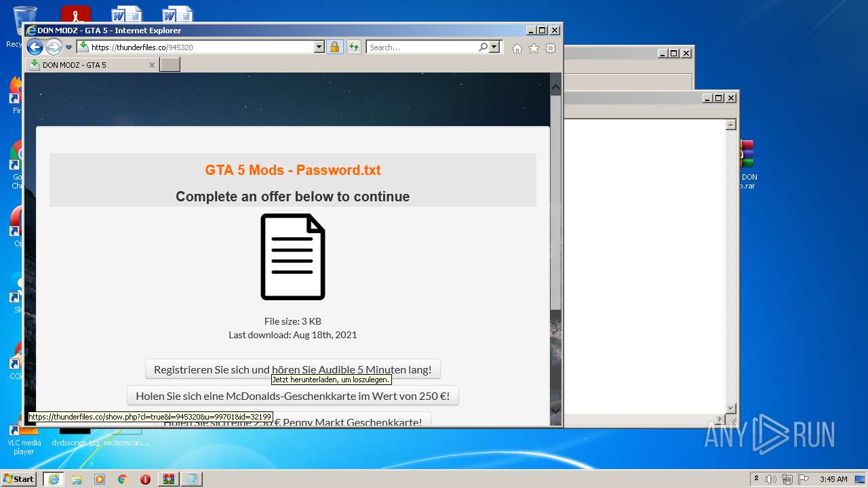Open Windows Explorer folder taskbar icon
Viewport: 868px width, 488px height.
click(x=77, y=479)
